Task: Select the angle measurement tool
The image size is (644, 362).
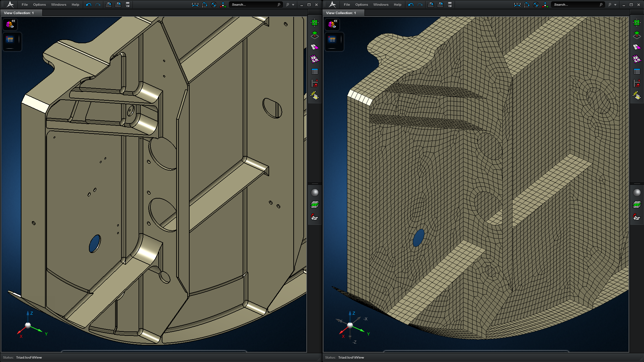Action: click(204, 4)
